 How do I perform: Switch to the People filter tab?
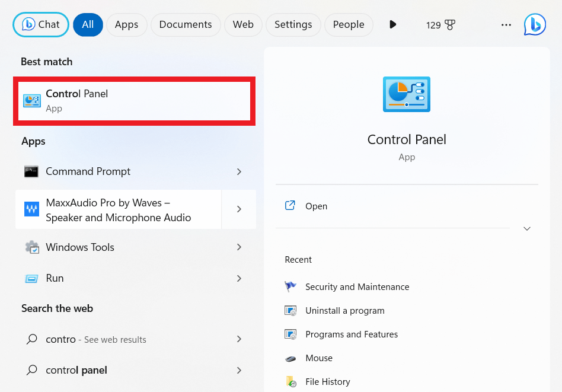coord(349,25)
